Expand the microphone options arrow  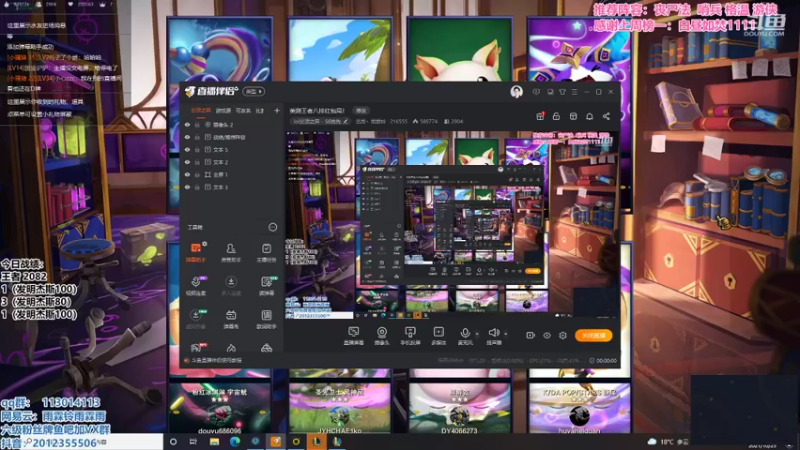pos(477,334)
